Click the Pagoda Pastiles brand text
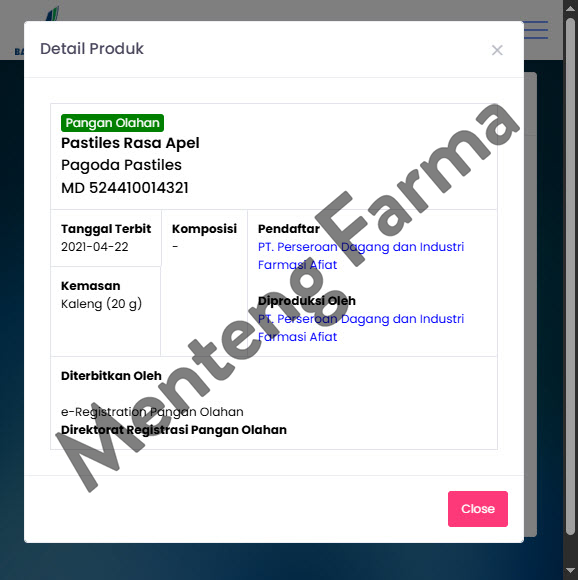This screenshot has width=578, height=580. (x=121, y=165)
